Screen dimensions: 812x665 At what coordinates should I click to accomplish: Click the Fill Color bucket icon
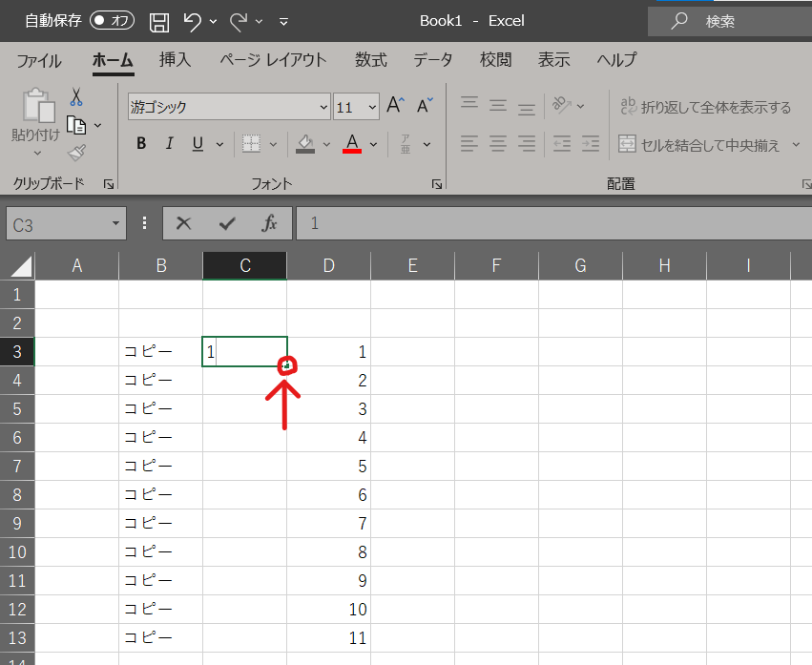[305, 144]
